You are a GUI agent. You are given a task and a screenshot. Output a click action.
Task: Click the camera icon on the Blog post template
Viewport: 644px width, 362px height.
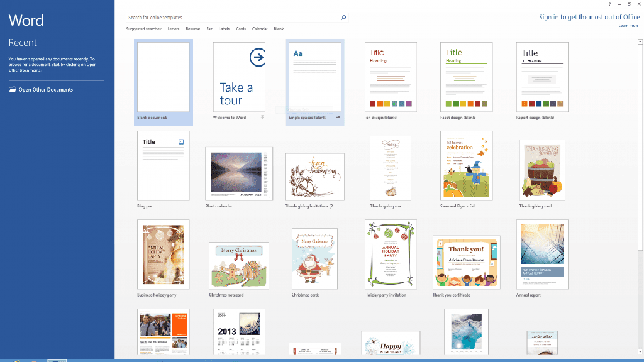[x=181, y=141]
